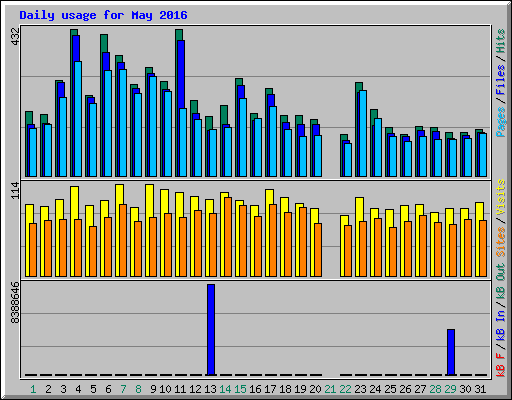The height and width of the screenshot is (400, 512).
Task: Click the Pages legend label
Action: click(x=501, y=122)
